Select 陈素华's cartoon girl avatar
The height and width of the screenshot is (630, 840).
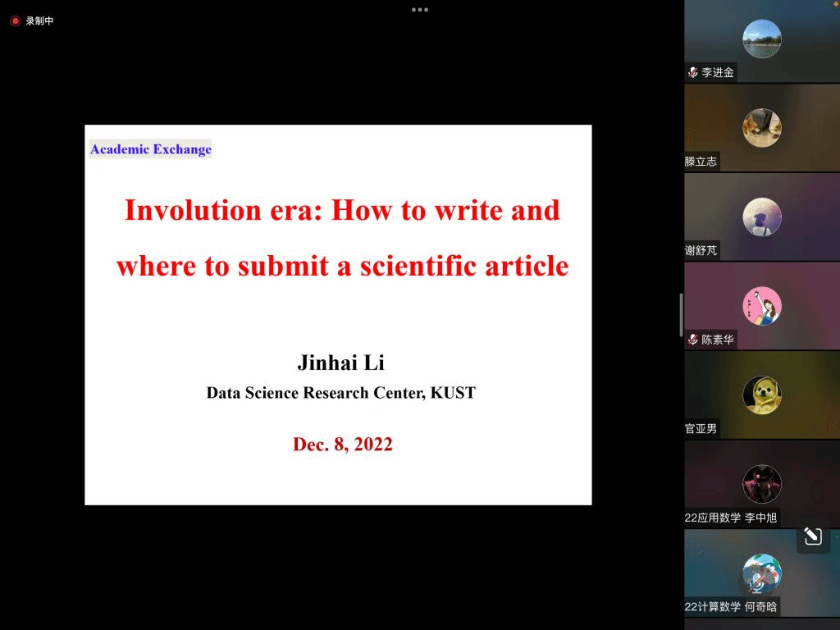click(x=761, y=306)
